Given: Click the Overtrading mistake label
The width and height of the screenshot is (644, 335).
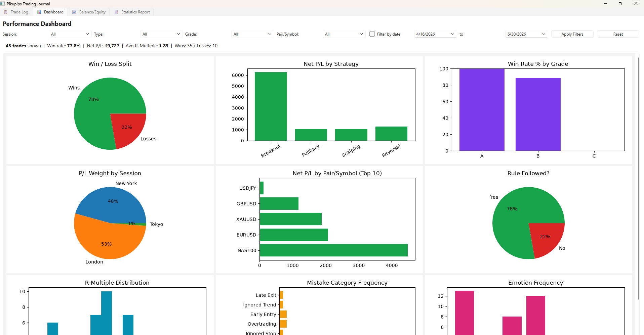Looking at the screenshot, I should coord(262,324).
